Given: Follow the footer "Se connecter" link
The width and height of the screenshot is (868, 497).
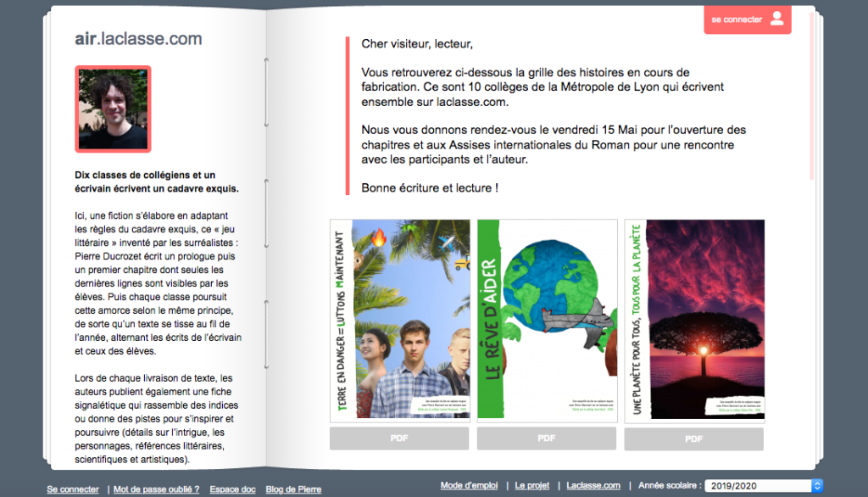Looking at the screenshot, I should (73, 489).
